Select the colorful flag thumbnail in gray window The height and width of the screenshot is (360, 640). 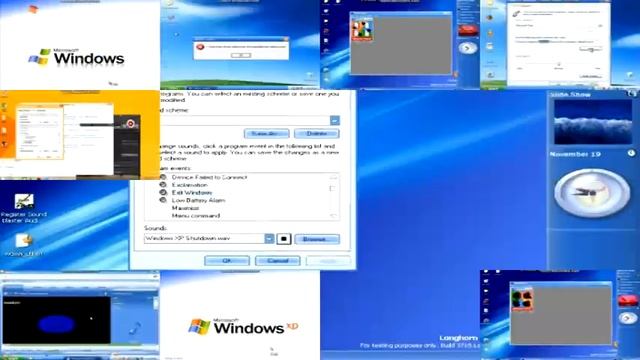coord(362,29)
